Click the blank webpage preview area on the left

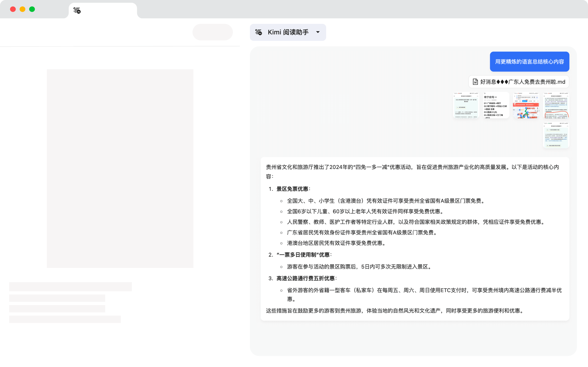tap(120, 169)
